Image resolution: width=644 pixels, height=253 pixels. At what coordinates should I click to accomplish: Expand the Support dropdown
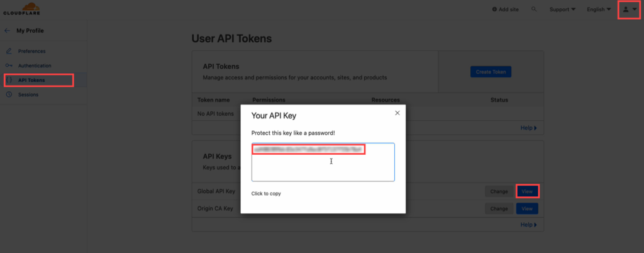[562, 9]
